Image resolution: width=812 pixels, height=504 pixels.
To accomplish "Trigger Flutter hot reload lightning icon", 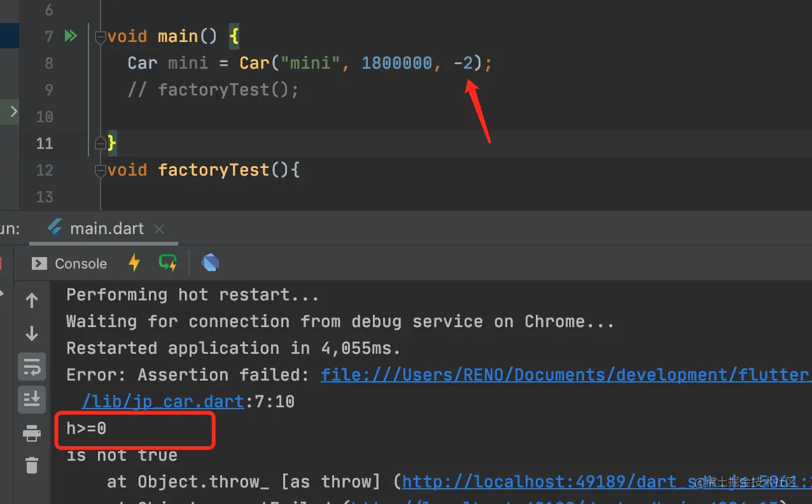I will (x=134, y=263).
